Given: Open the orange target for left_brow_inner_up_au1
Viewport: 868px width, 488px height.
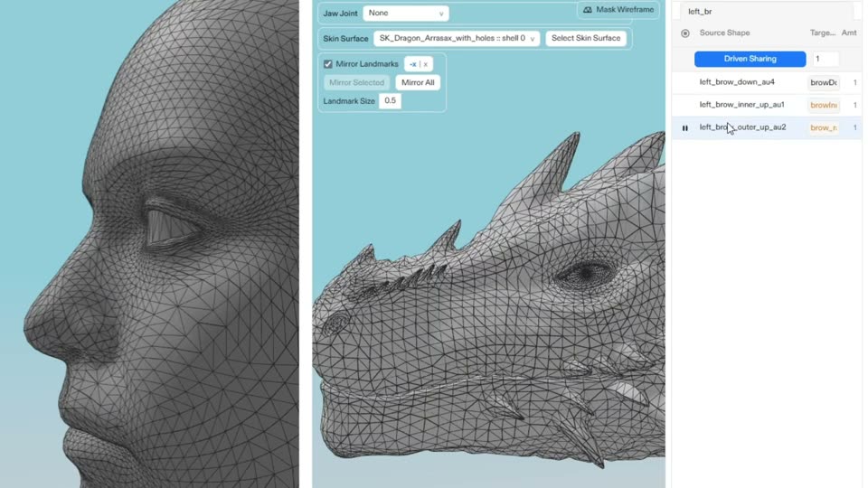Looking at the screenshot, I should click(x=823, y=105).
